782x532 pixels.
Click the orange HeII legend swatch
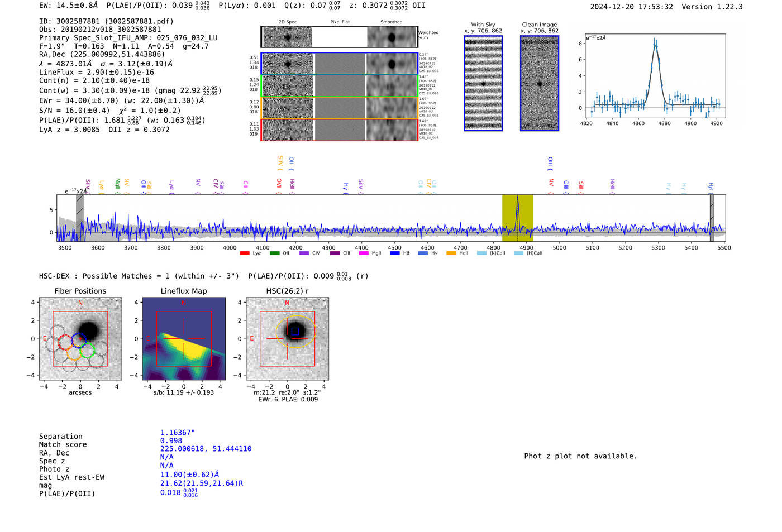(451, 253)
